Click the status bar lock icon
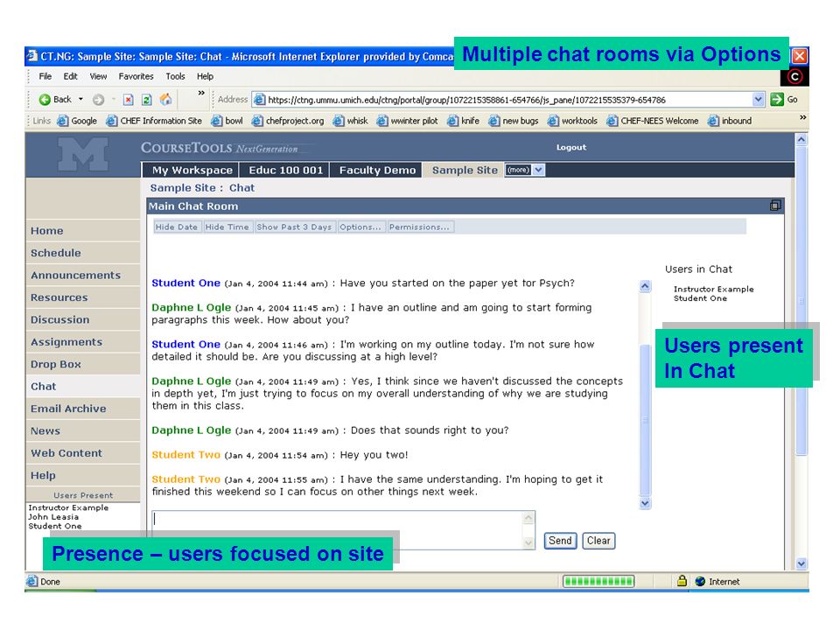The height and width of the screenshot is (630, 840). click(682, 581)
